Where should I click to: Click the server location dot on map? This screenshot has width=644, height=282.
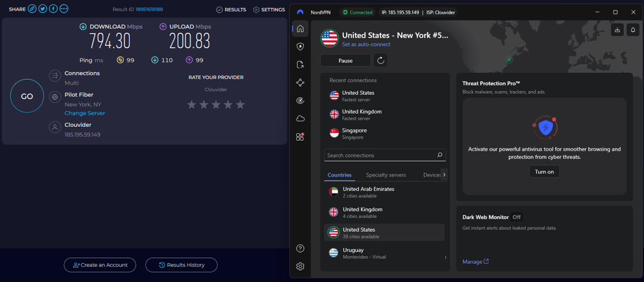point(509,60)
